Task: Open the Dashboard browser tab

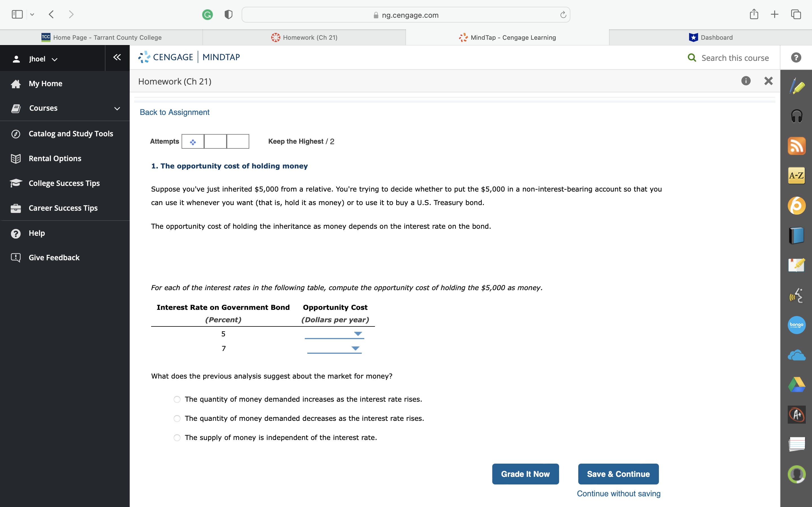Action: [x=711, y=37]
